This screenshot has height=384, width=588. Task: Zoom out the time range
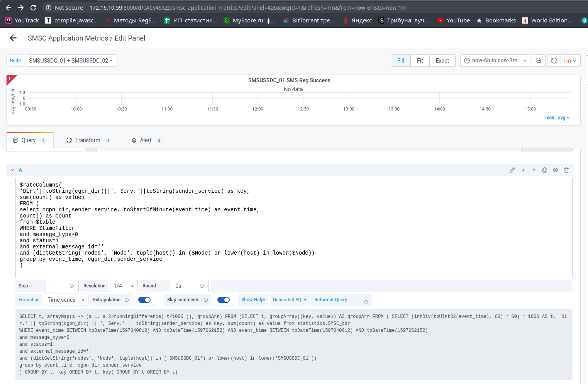538,60
